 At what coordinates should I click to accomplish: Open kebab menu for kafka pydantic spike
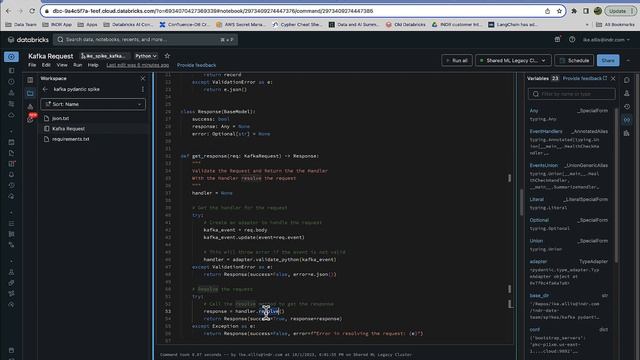(x=142, y=89)
